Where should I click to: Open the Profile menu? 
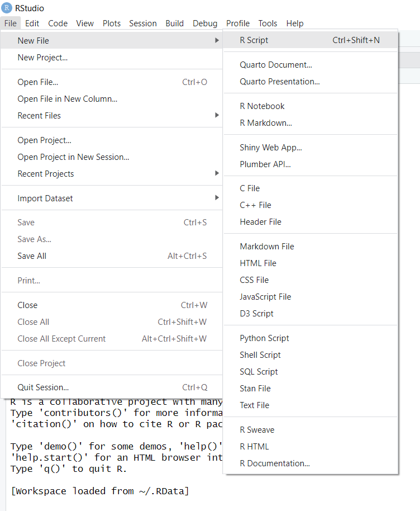[238, 23]
